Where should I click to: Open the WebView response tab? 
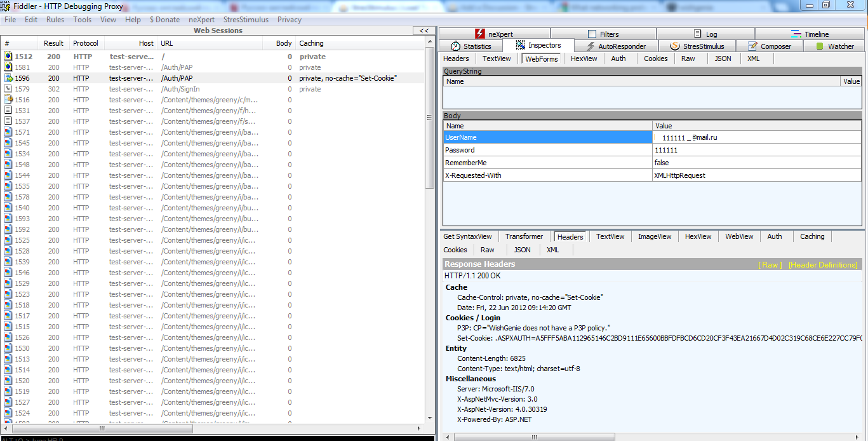click(740, 236)
